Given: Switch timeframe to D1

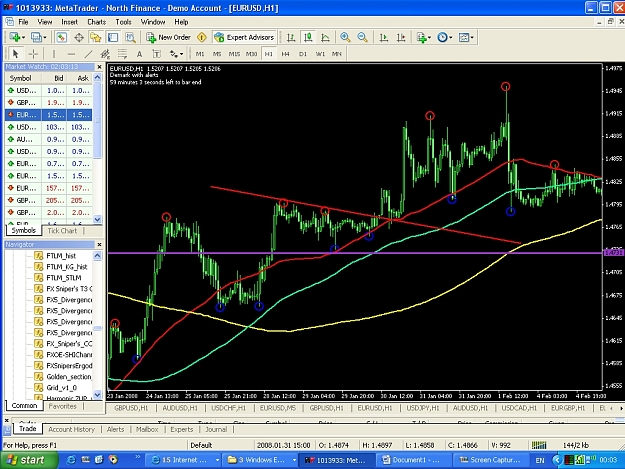Looking at the screenshot, I should tap(303, 54).
